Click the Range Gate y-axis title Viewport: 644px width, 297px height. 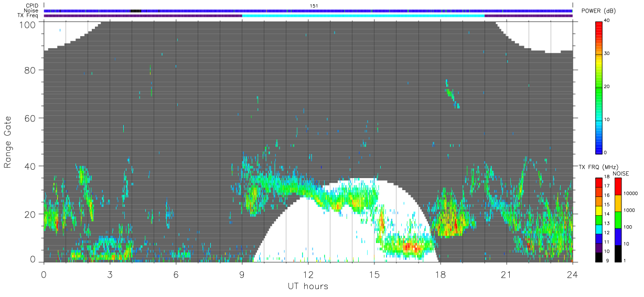[x=8, y=142]
